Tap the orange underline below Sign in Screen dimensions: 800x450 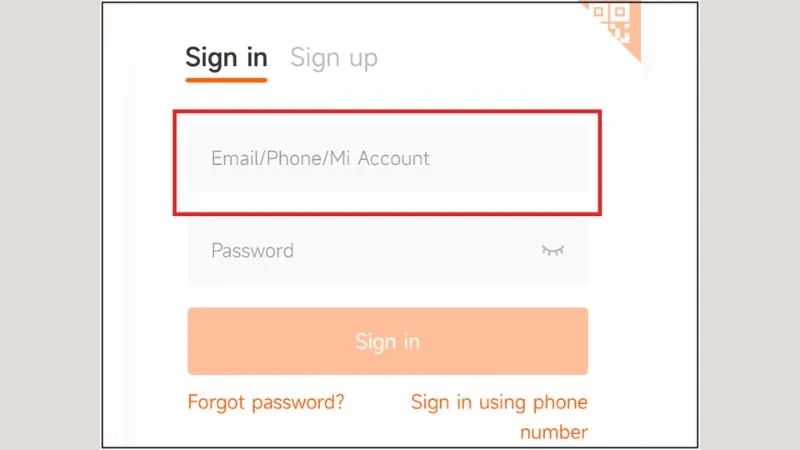[x=226, y=80]
